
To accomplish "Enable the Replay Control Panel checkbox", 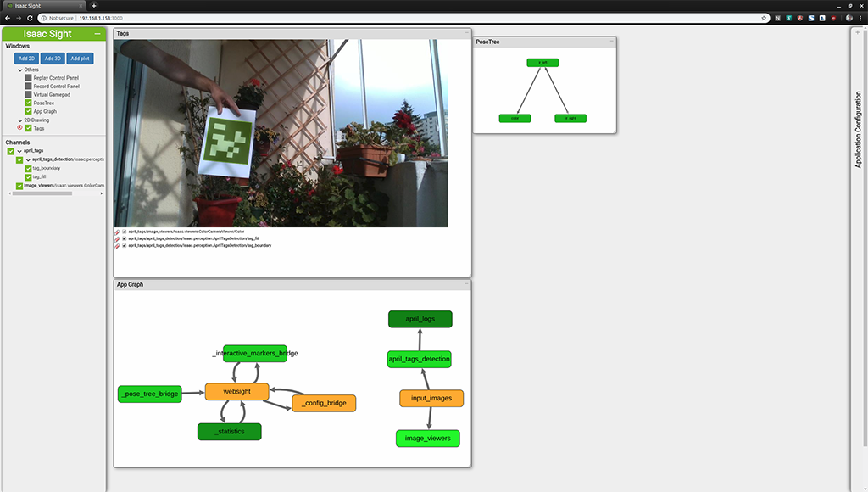I will 28,78.
